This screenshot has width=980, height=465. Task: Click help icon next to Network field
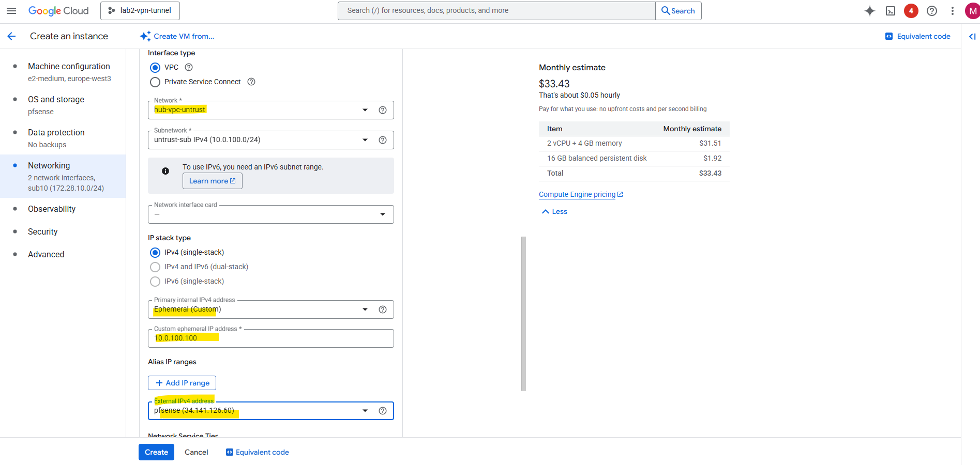(383, 110)
